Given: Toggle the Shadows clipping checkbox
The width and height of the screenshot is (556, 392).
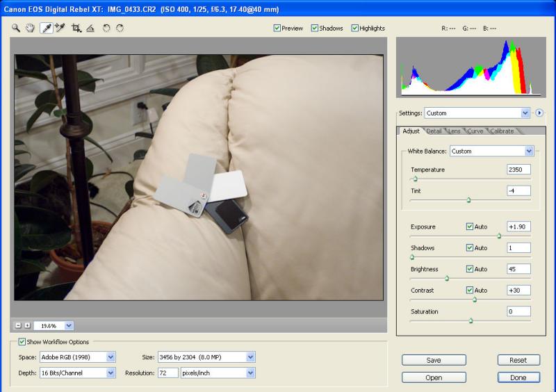Looking at the screenshot, I should coord(315,28).
